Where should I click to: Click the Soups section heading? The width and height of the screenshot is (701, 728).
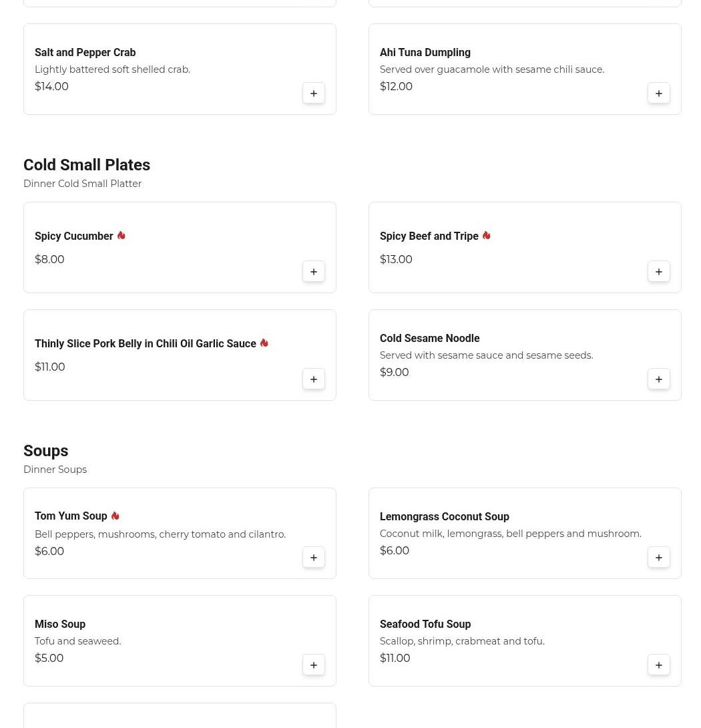(x=46, y=451)
